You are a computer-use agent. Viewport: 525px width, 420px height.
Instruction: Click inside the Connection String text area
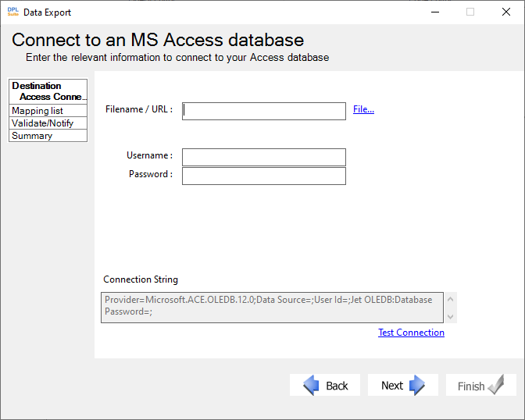(272, 308)
